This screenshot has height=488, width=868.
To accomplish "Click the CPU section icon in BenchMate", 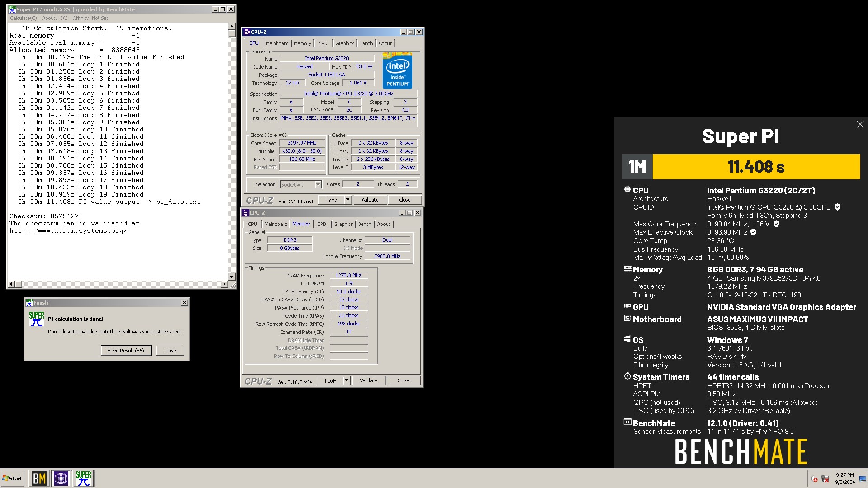I will coord(627,189).
